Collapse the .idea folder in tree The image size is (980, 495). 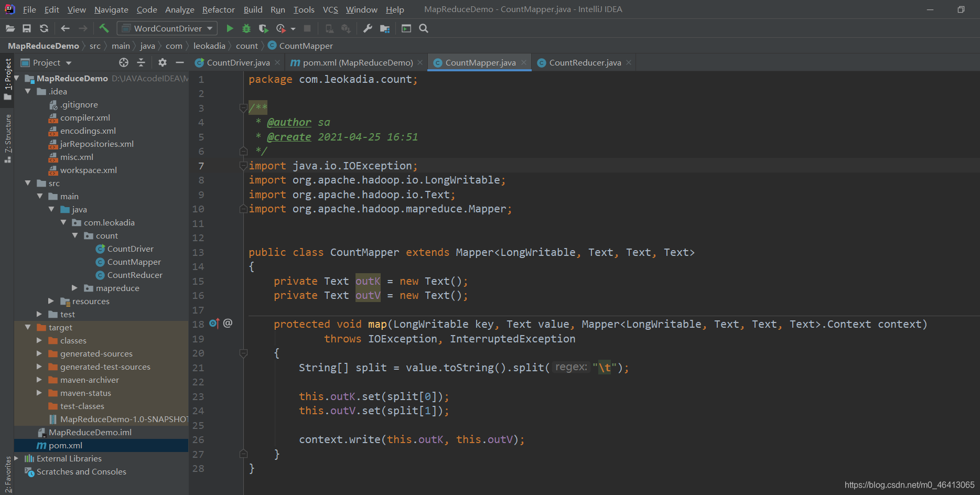pyautogui.click(x=28, y=91)
